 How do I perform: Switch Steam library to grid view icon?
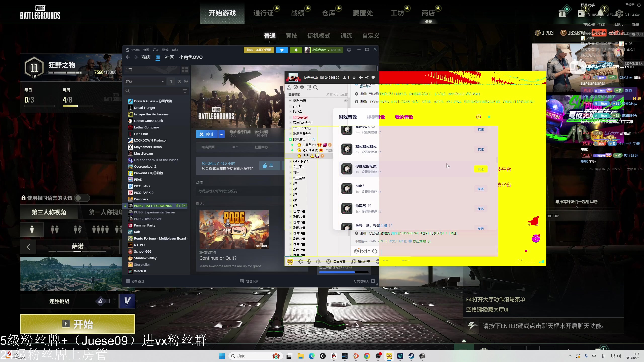coord(185,70)
